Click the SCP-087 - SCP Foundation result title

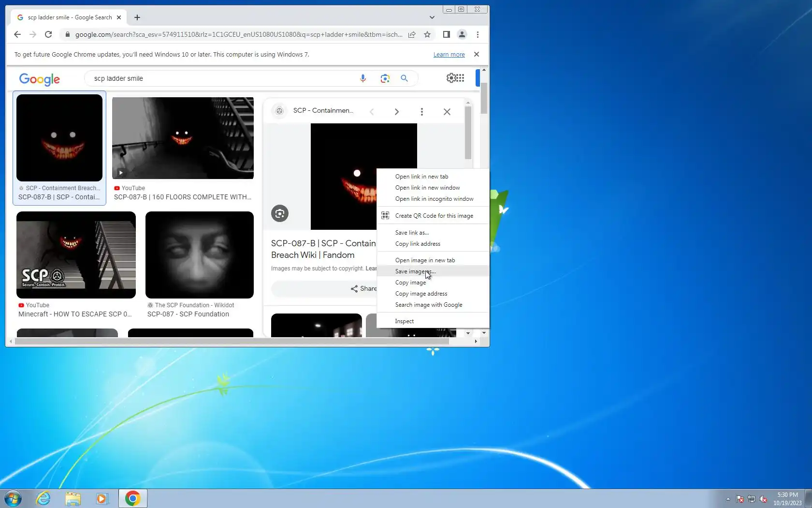coord(188,314)
